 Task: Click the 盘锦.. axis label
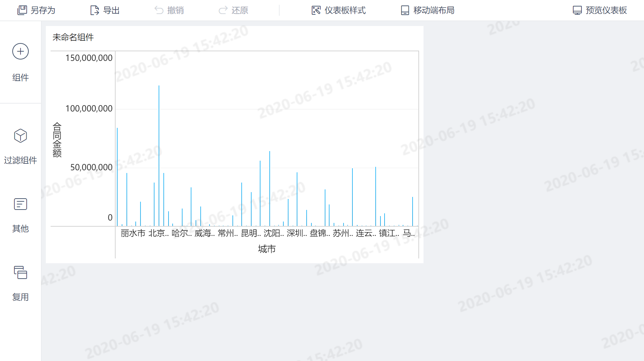(320, 233)
